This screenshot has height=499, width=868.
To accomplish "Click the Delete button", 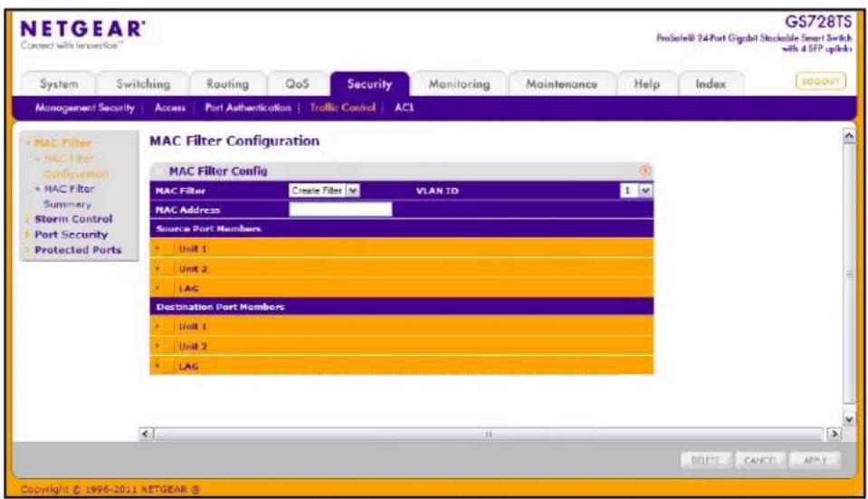I will tap(706, 460).
